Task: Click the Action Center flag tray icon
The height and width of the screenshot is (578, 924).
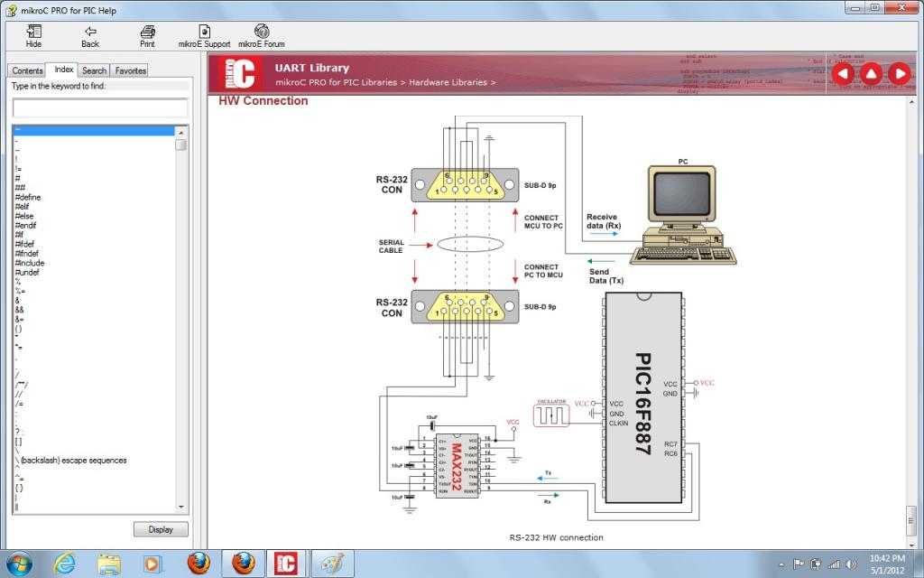Action: point(799,564)
